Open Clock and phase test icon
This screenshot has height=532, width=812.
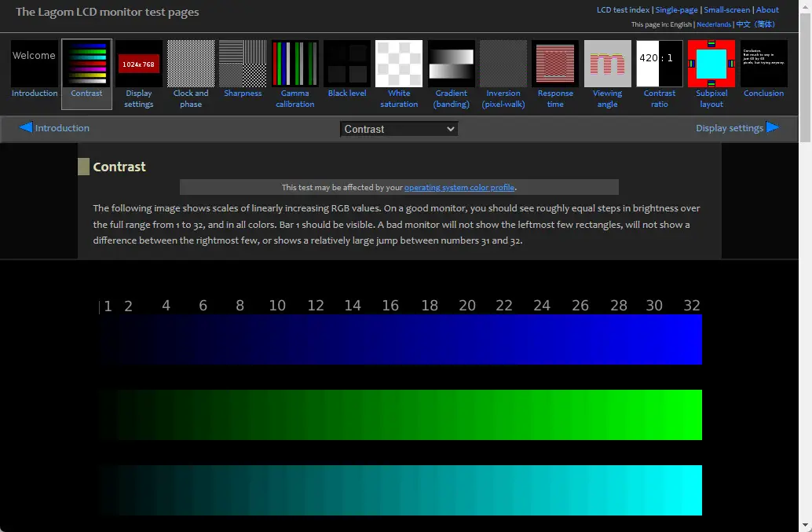[x=191, y=64]
